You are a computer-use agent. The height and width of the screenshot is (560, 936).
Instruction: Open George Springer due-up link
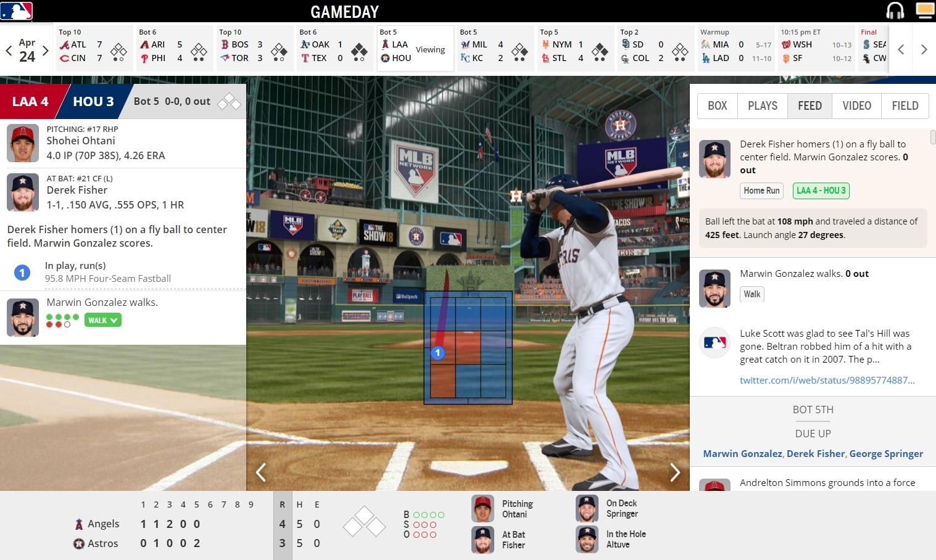(x=886, y=453)
